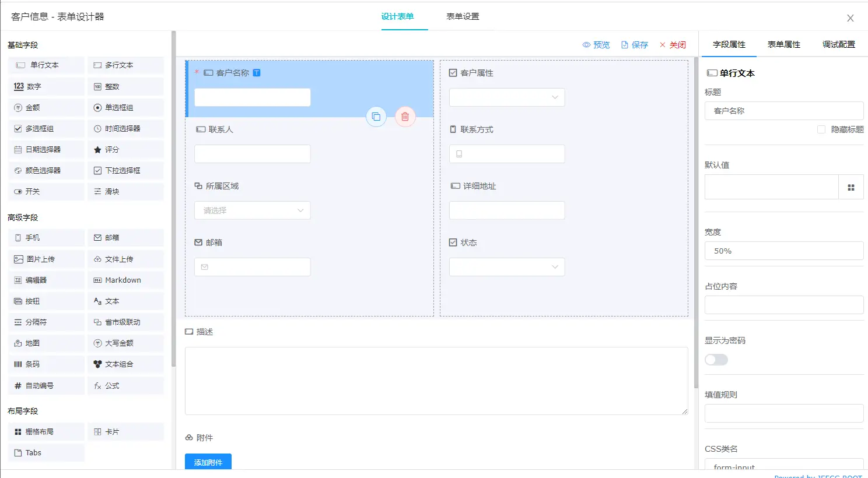Image resolution: width=868 pixels, height=478 pixels.
Task: Click the 联系方式 input field
Action: (x=507, y=154)
